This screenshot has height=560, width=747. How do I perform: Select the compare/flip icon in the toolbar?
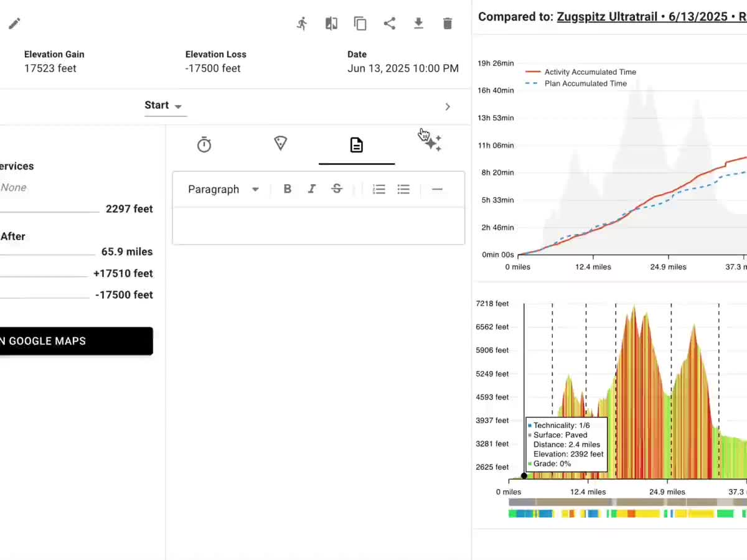331,23
